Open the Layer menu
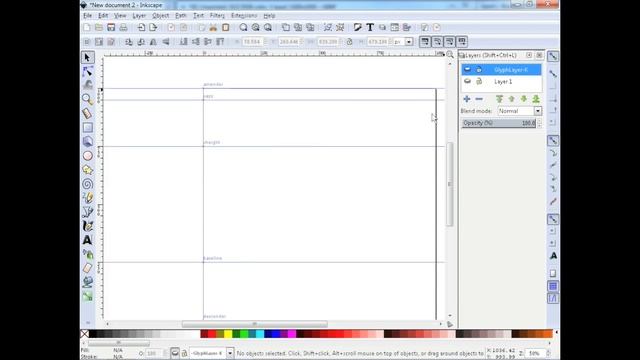Viewport: 640px width, 360px height. [x=139, y=16]
